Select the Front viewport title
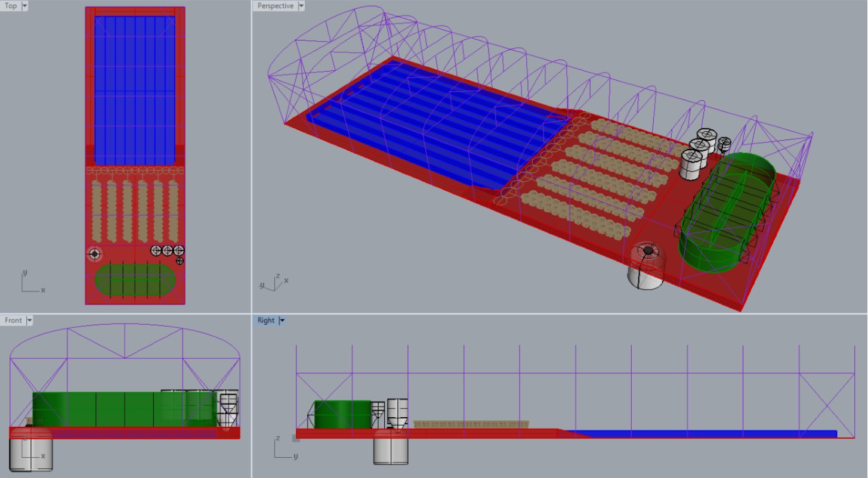868x478 pixels. (13, 321)
